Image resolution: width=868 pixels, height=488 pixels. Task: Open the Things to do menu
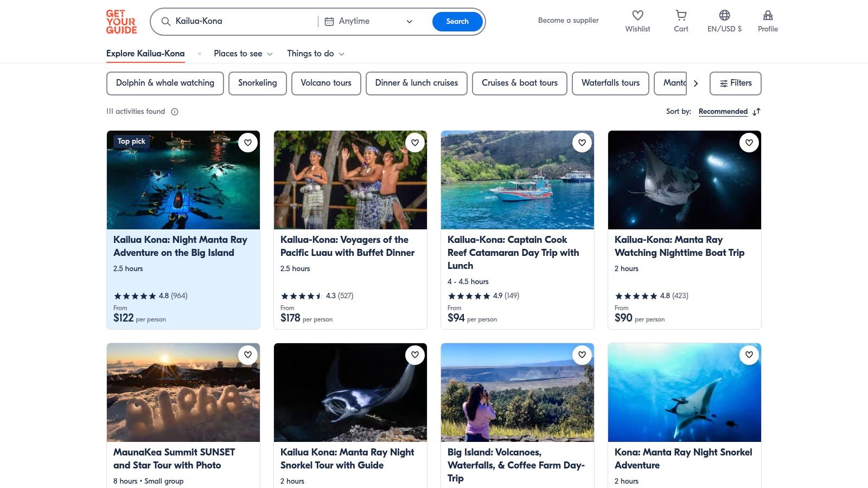pos(316,54)
